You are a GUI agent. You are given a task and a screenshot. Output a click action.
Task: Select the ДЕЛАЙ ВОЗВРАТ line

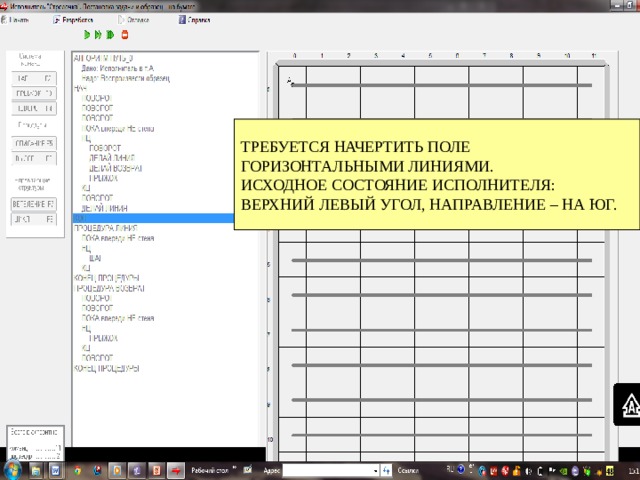coord(115,168)
